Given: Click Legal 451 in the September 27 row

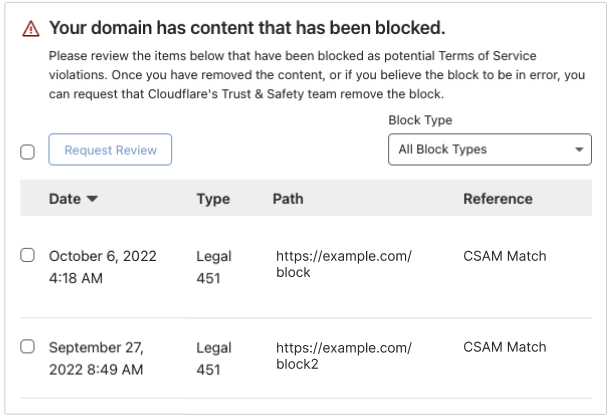Looking at the screenshot, I should tap(214, 358).
